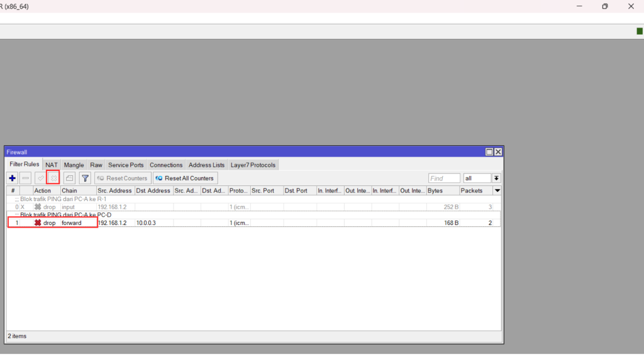
Task: Close the Firewall inner window
Action: point(498,152)
